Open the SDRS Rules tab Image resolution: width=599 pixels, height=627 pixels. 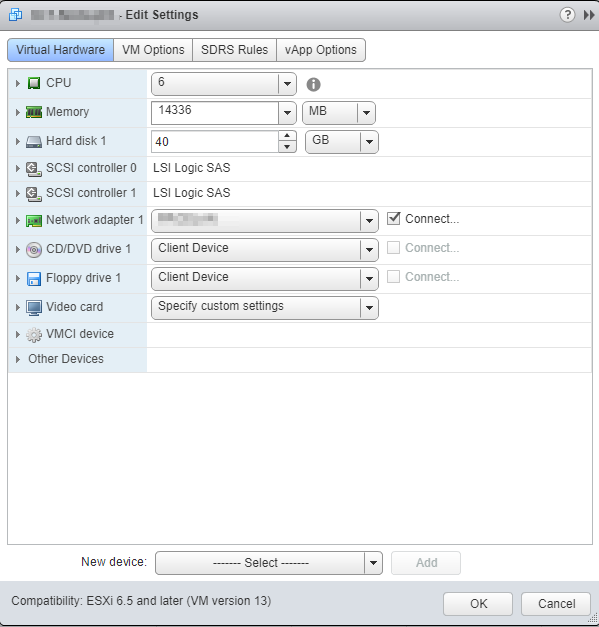point(234,50)
